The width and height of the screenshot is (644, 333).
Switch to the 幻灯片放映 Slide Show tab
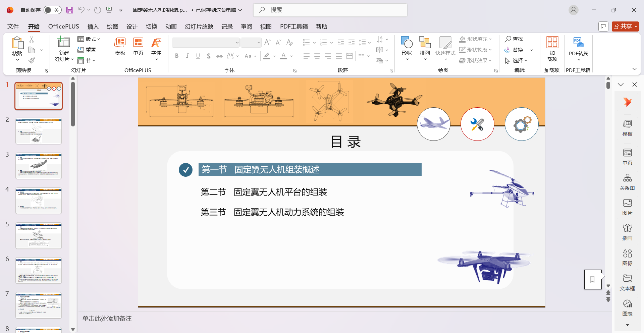pyautogui.click(x=199, y=26)
